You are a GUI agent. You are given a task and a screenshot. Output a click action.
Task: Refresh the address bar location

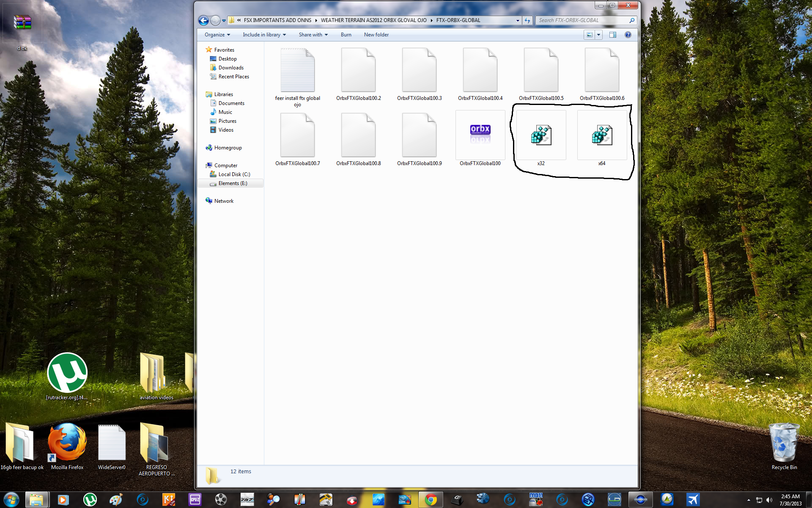(x=527, y=20)
